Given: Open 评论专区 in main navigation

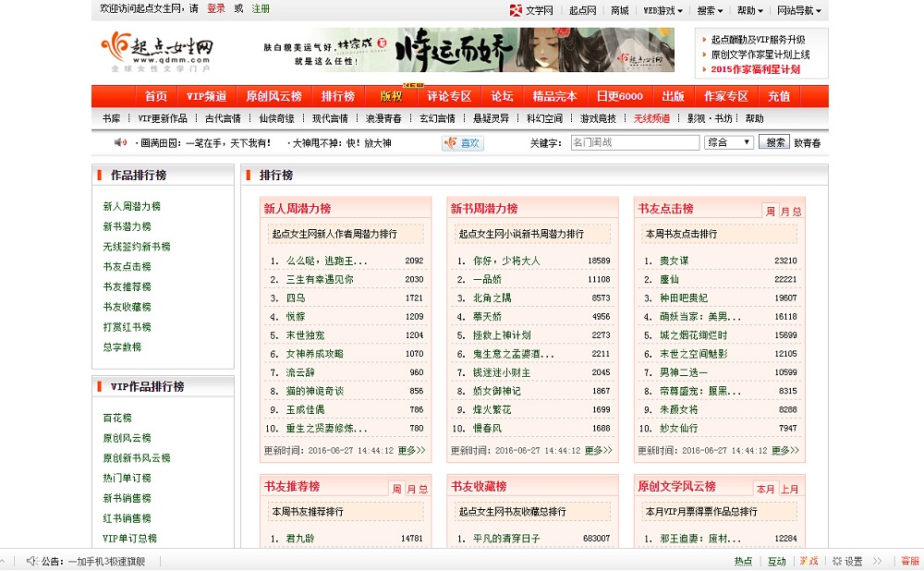Looking at the screenshot, I should click(x=449, y=96).
